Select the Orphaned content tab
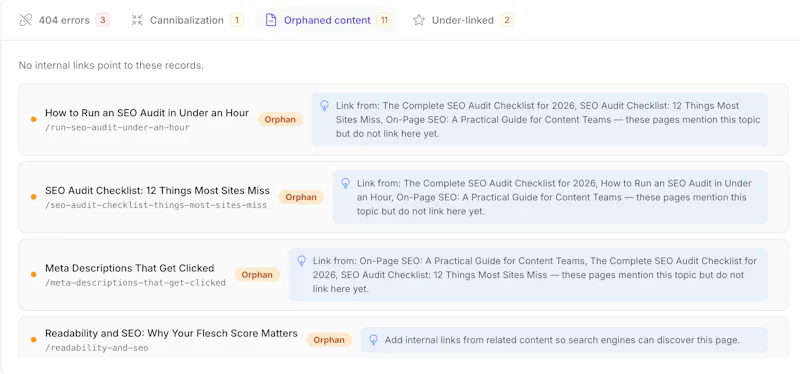 (328, 20)
